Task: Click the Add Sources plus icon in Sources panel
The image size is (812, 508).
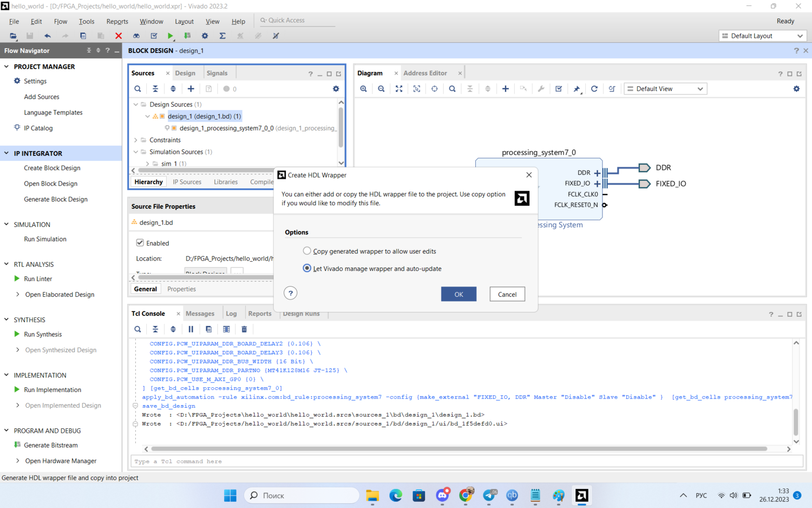Action: (x=191, y=89)
